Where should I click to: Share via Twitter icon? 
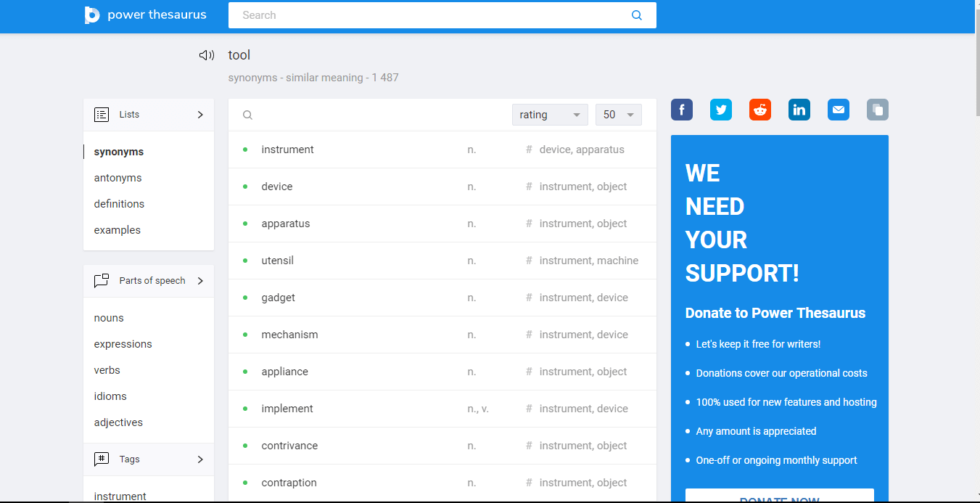[x=721, y=110]
